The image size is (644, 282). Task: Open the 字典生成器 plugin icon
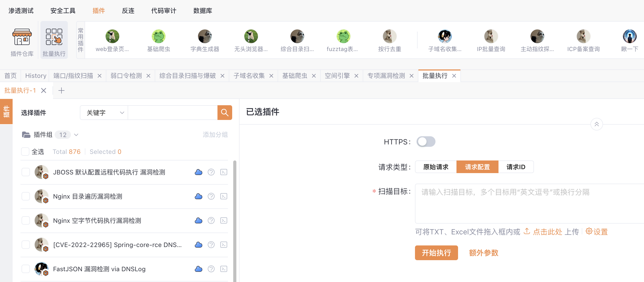(205, 37)
